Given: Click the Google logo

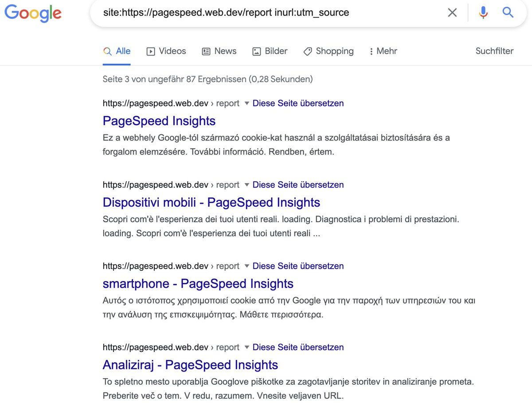Looking at the screenshot, I should pos(33,13).
